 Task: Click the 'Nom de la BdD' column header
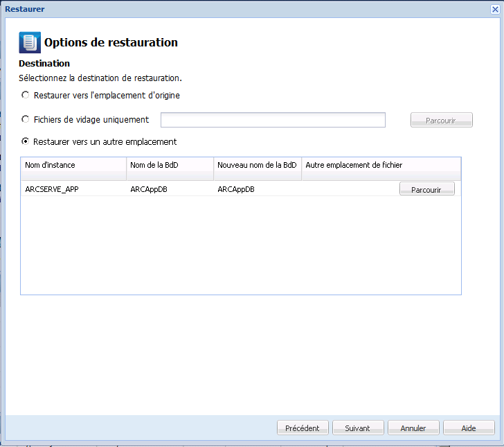(x=170, y=165)
